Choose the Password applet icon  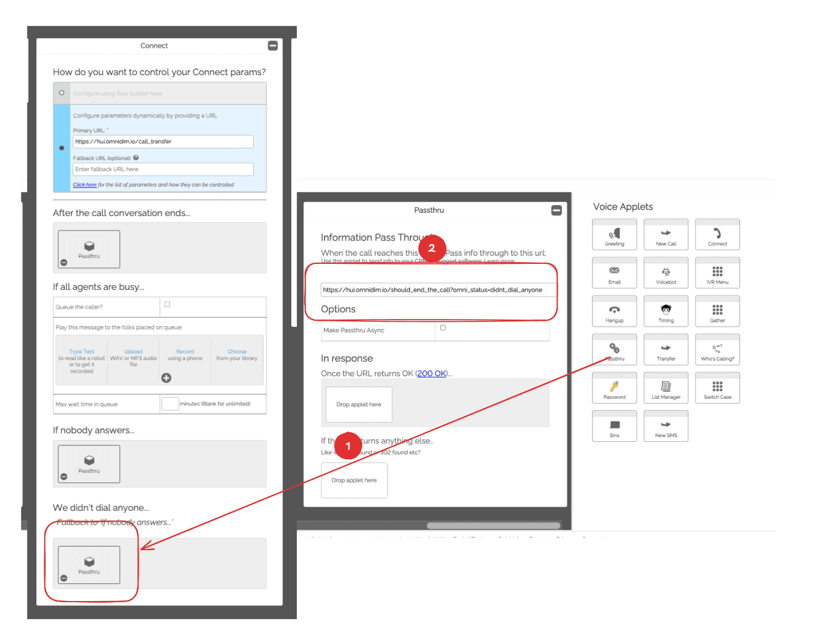coord(614,388)
